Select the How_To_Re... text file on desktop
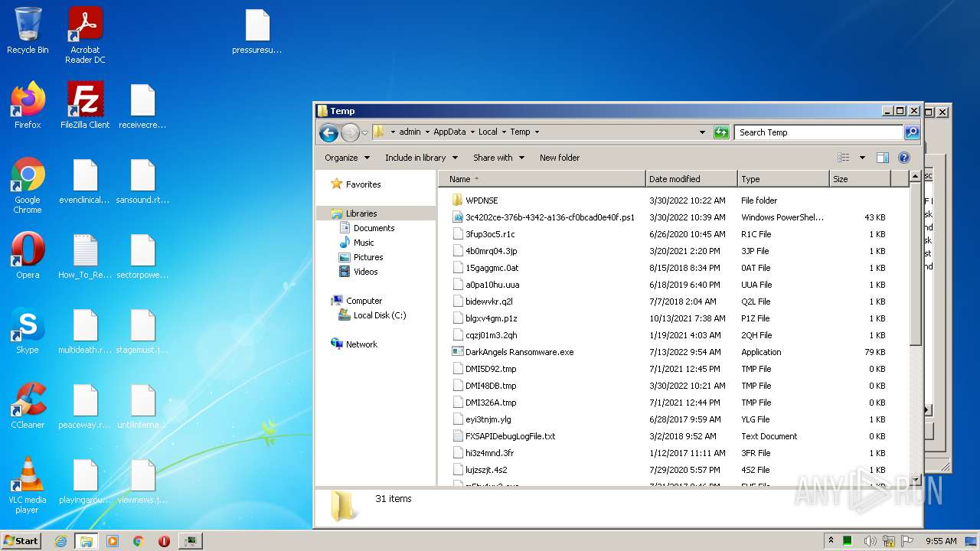This screenshot has height=551, width=980. 85,256
